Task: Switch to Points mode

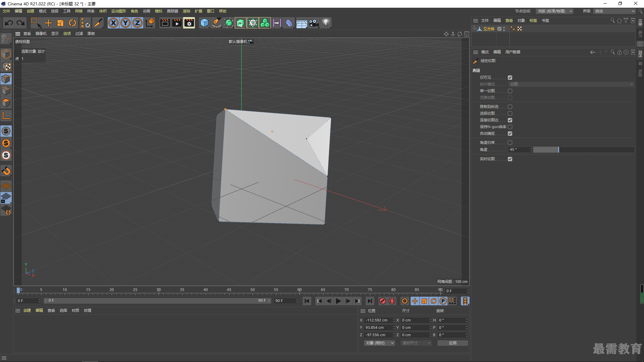Action: [6, 79]
